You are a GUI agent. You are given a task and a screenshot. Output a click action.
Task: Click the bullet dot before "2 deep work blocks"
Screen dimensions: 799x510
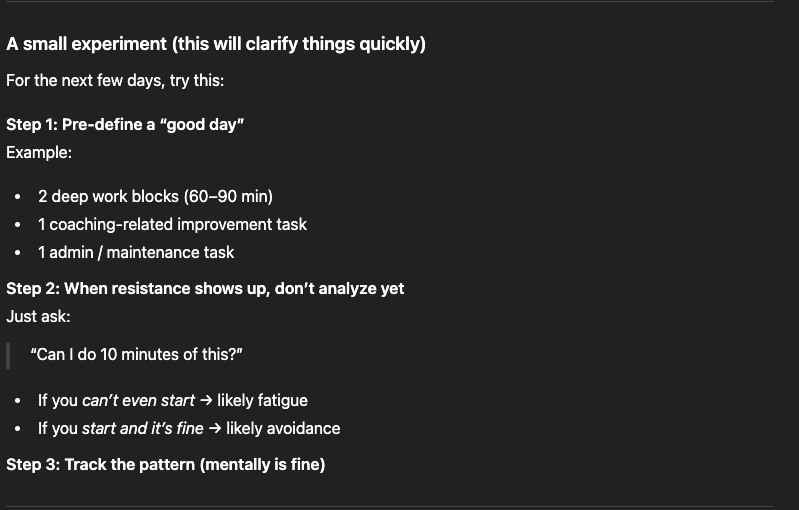click(x=18, y=197)
